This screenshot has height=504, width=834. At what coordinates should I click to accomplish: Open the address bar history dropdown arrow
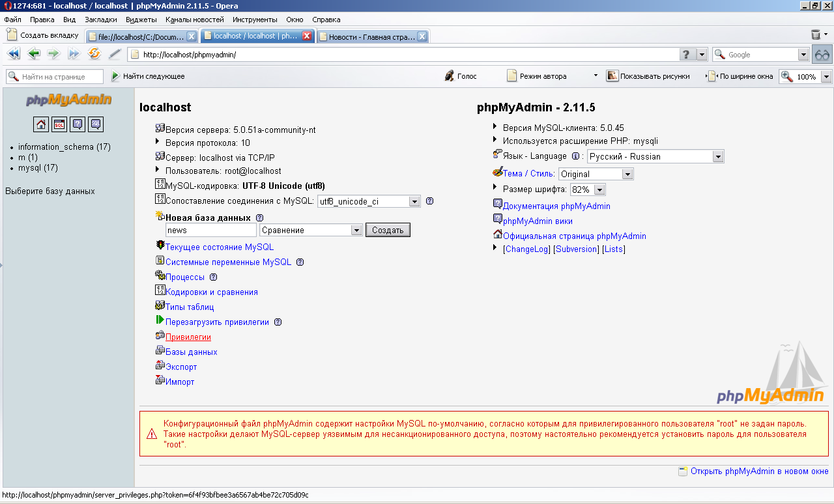[702, 55]
